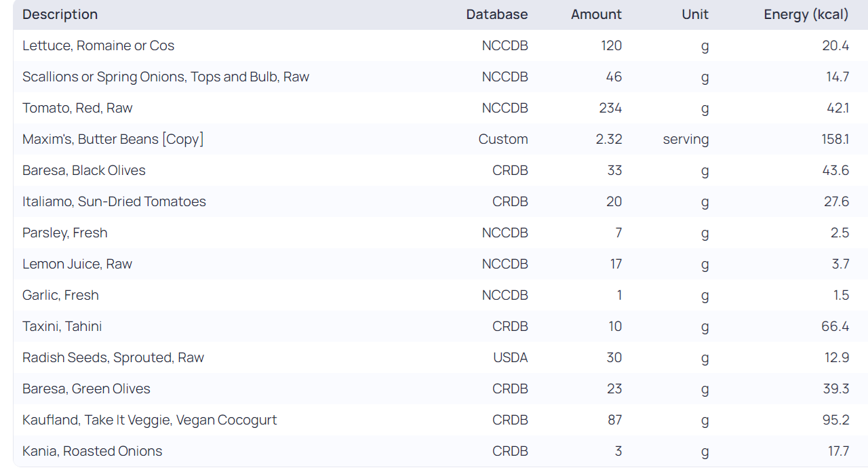Sort by the Database column header
This screenshot has width=868, height=472.
(x=496, y=14)
